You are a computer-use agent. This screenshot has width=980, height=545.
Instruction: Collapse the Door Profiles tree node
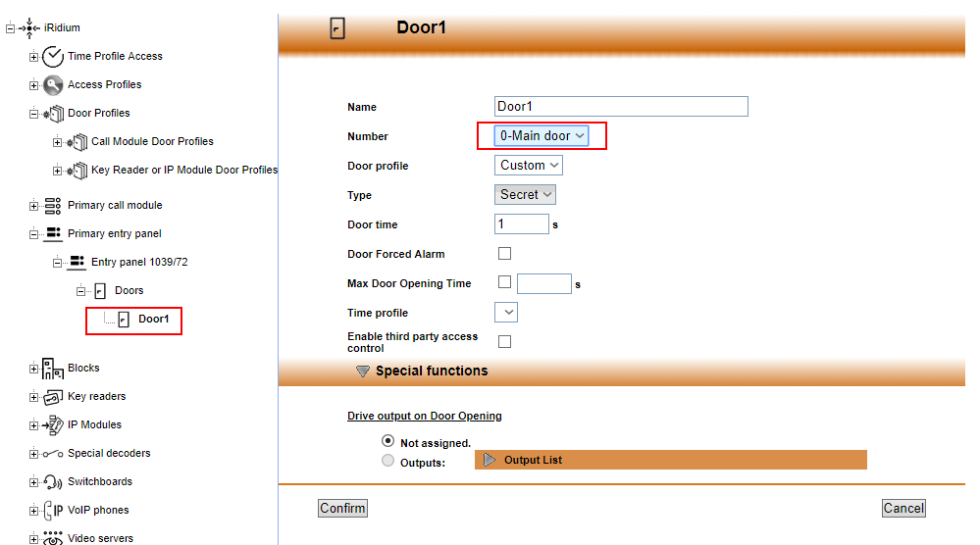point(33,114)
